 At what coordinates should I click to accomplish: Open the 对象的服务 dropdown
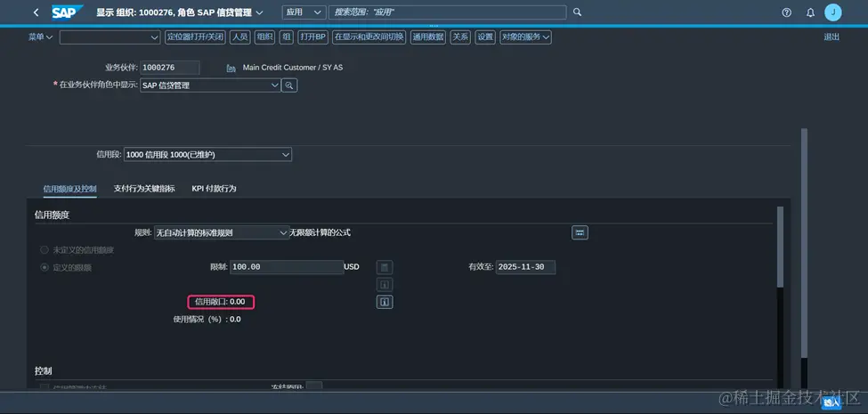pyautogui.click(x=525, y=37)
